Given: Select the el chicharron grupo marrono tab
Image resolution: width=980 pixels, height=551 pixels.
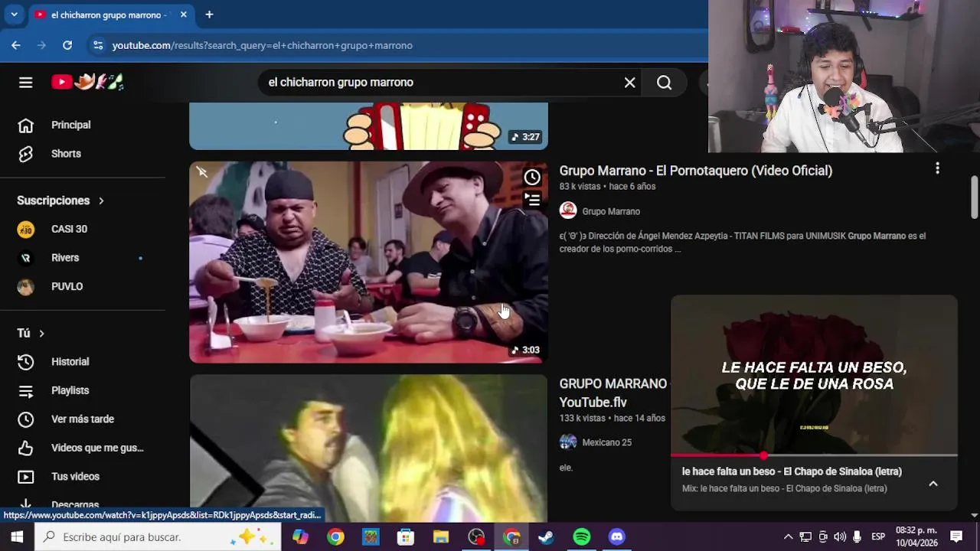Looking at the screenshot, I should 111,15.
